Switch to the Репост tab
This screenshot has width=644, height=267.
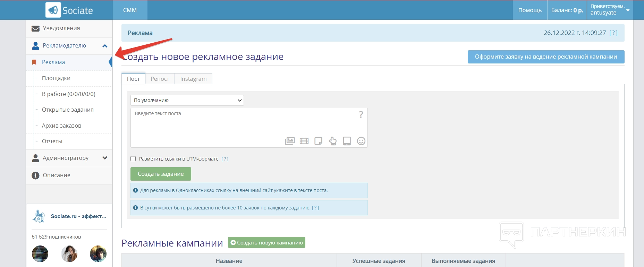pyautogui.click(x=160, y=79)
